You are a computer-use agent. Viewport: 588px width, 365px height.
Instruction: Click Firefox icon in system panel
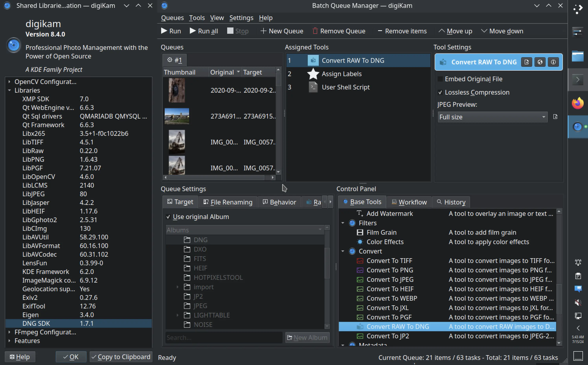point(578,103)
